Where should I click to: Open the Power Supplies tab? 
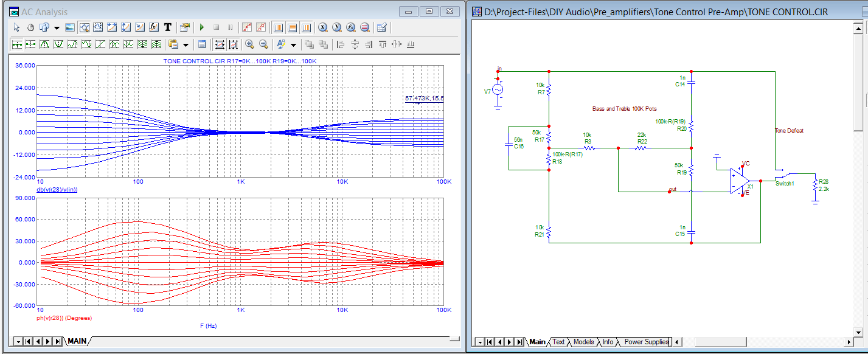[x=646, y=342]
